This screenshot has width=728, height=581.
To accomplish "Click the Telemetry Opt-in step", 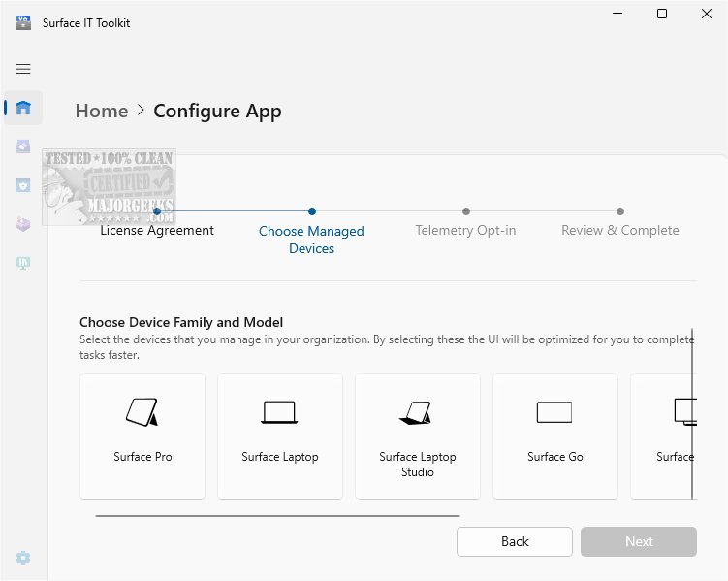I will 465,230.
